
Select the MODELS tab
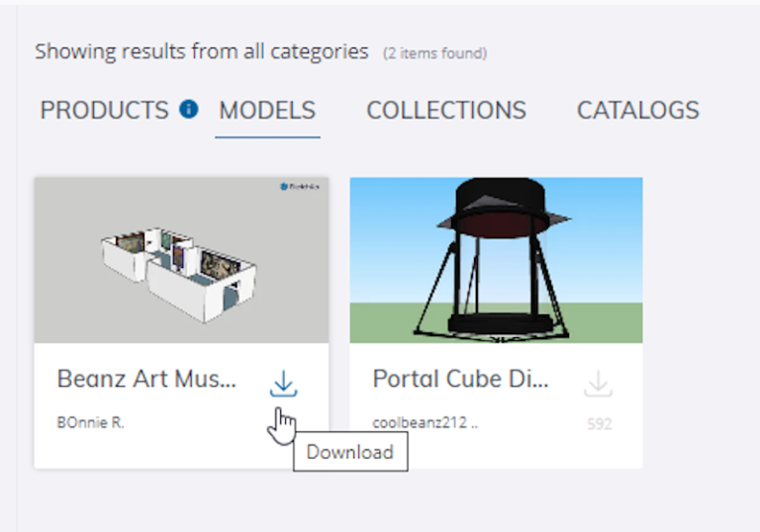[267, 110]
